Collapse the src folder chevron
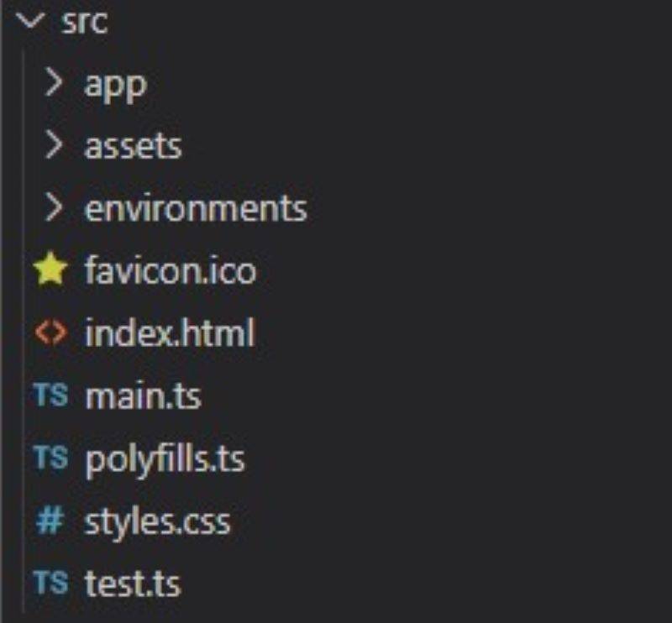 [x=32, y=22]
